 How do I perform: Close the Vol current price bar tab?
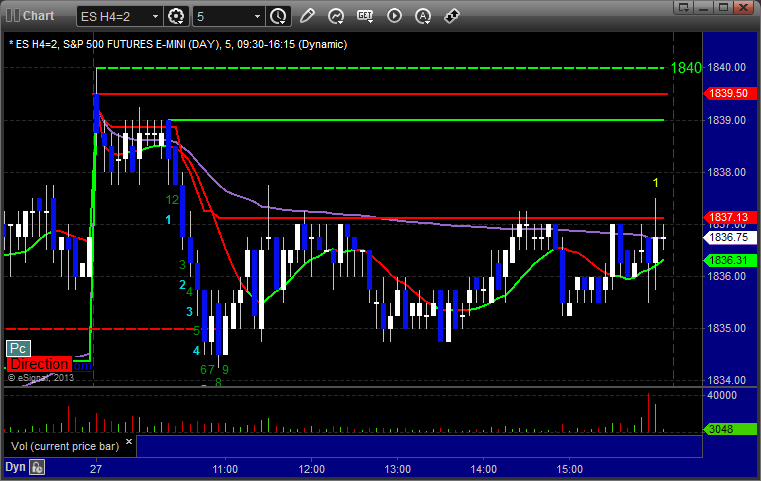129,441
